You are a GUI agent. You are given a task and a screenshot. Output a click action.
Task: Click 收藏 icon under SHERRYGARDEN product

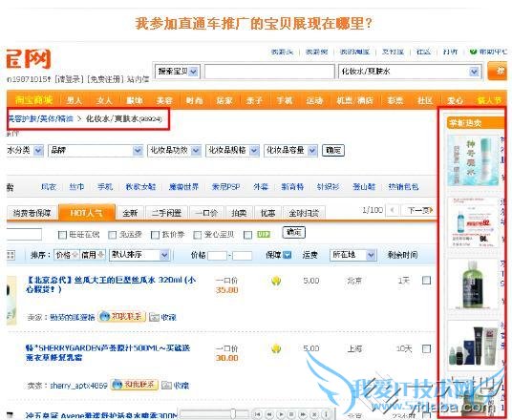coord(166,386)
